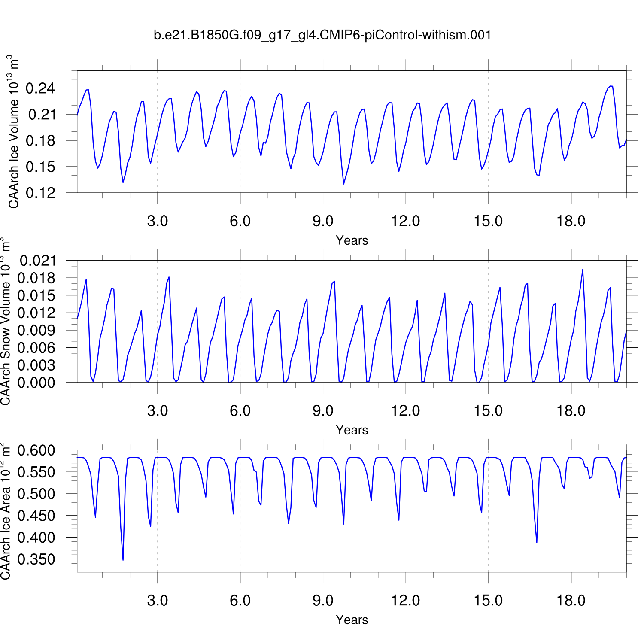The width and height of the screenshot is (644, 644).
Task: Click the Years label under the top panel
Action: click(352, 240)
